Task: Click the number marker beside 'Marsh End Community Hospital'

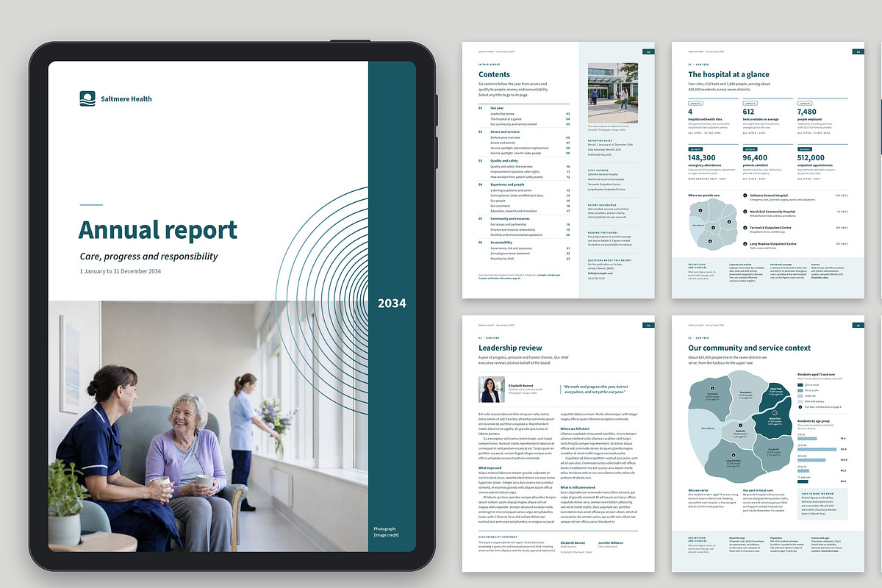Action: [x=745, y=212]
